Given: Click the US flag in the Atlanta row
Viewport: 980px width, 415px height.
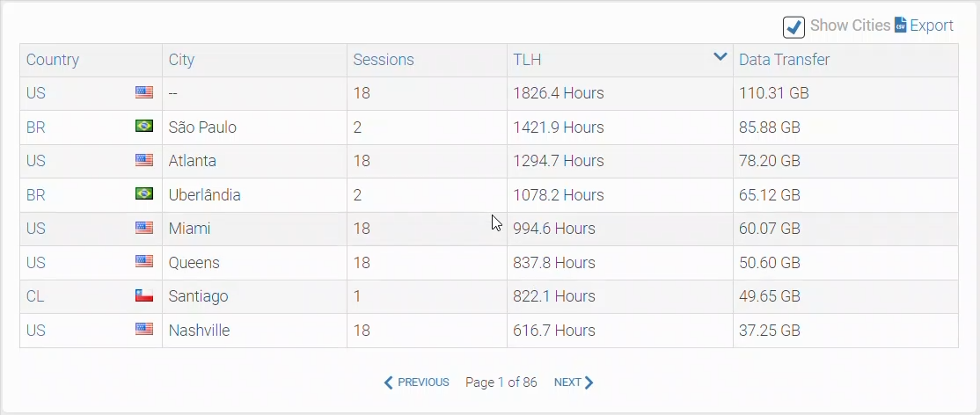Looking at the screenshot, I should (x=144, y=160).
